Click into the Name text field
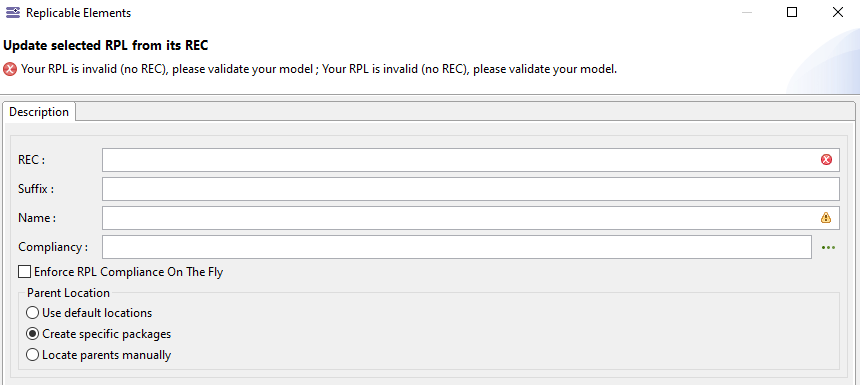860x385 pixels. pos(471,218)
